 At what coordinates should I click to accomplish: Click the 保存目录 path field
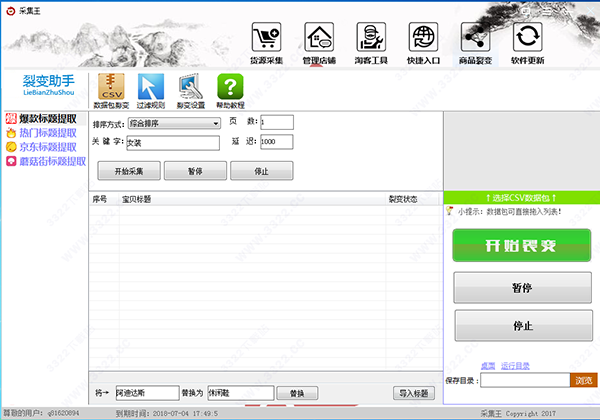click(x=525, y=380)
